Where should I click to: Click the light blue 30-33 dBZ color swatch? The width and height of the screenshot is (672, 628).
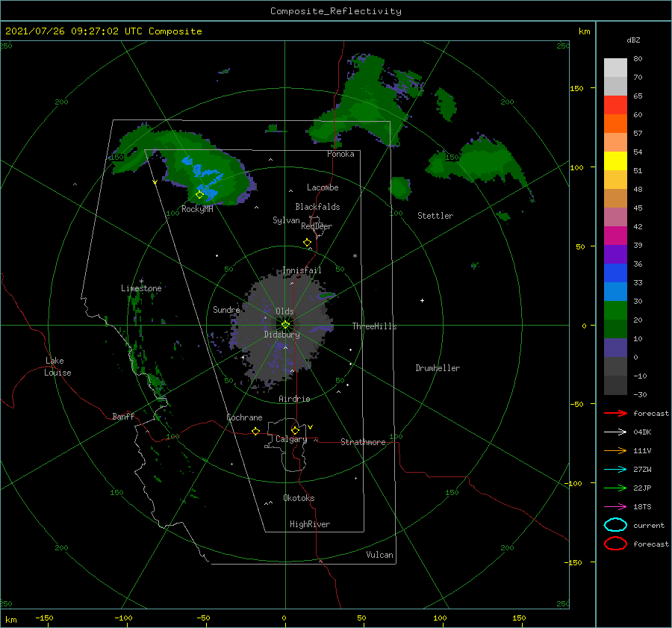pyautogui.click(x=615, y=291)
